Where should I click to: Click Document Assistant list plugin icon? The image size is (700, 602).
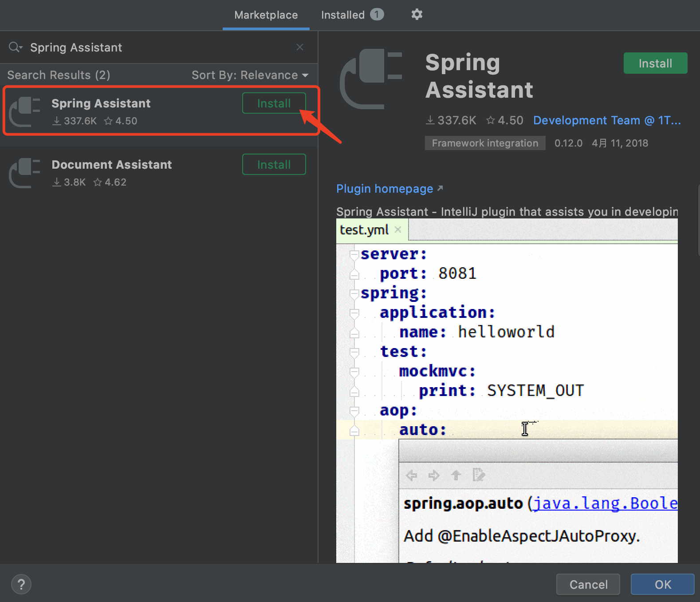(25, 173)
